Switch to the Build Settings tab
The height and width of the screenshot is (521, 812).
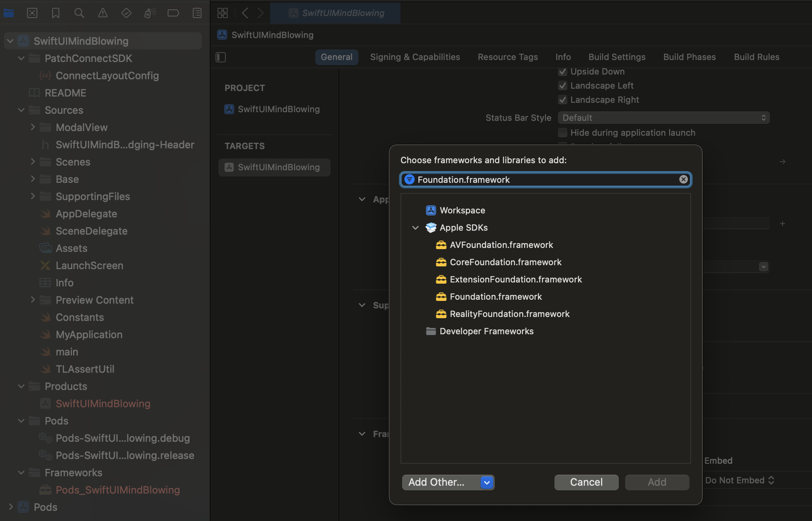point(617,57)
